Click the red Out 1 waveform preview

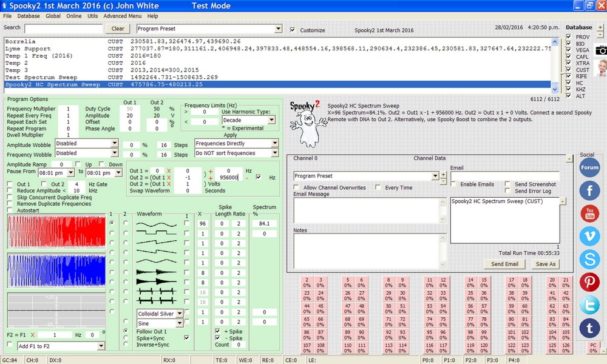56,232
